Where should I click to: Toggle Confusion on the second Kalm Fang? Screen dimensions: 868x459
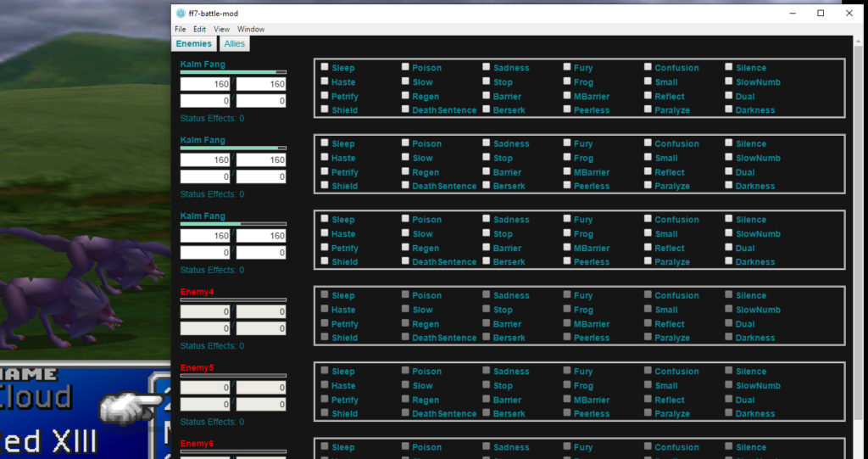tap(648, 143)
